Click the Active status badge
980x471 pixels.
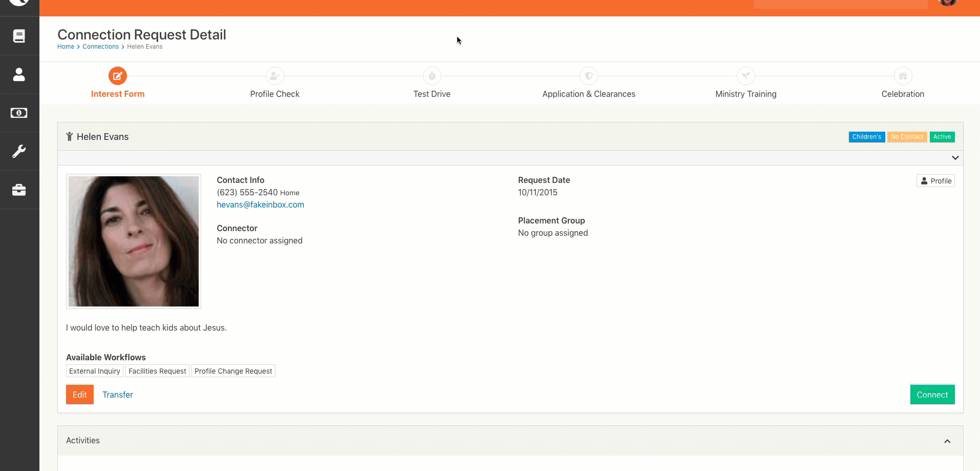942,137
